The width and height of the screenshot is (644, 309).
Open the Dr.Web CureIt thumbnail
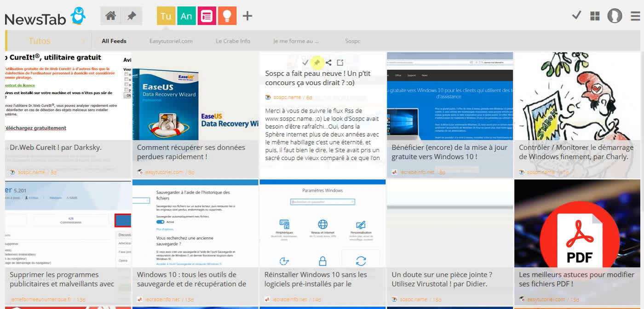tap(68, 96)
